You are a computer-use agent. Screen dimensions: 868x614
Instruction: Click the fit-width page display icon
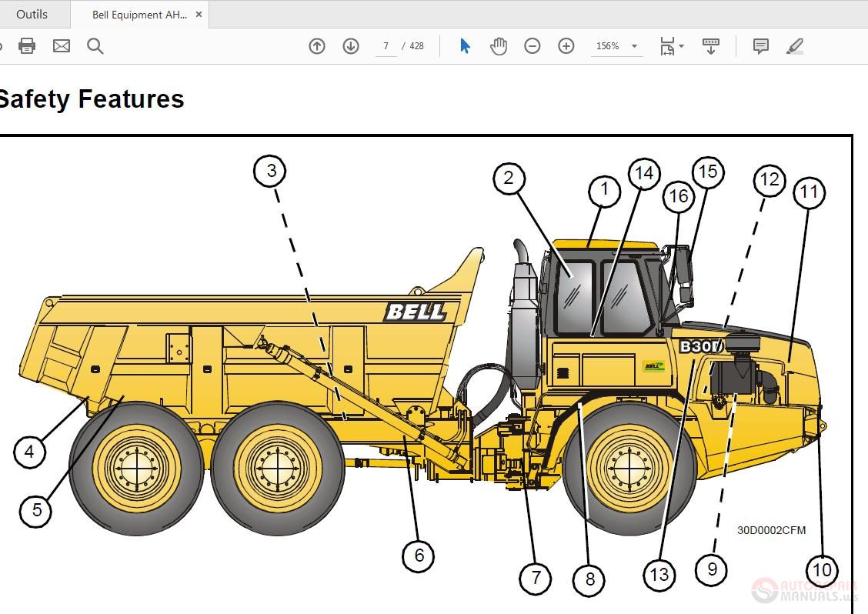(x=666, y=46)
